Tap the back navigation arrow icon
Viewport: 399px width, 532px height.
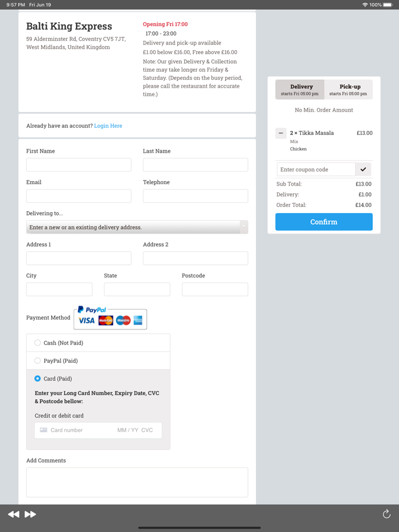pos(14,514)
